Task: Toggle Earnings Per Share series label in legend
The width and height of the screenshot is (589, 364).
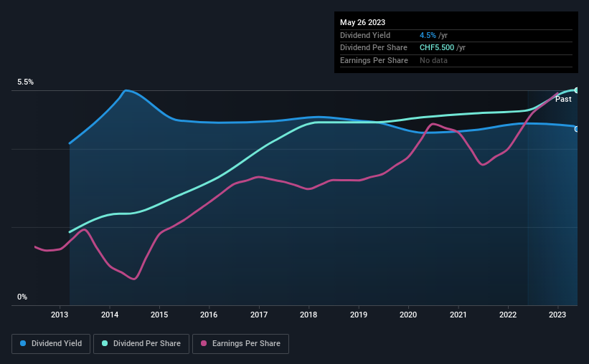Action: (245, 344)
